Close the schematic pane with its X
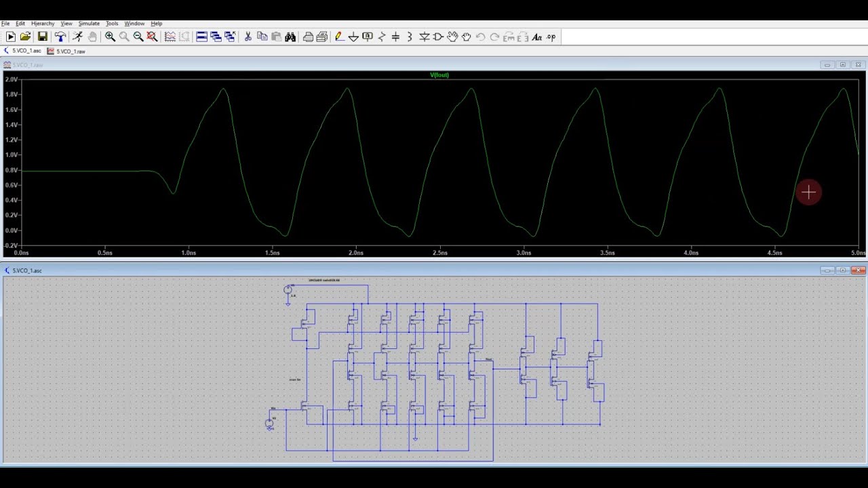Image resolution: width=868 pixels, height=488 pixels. 859,270
